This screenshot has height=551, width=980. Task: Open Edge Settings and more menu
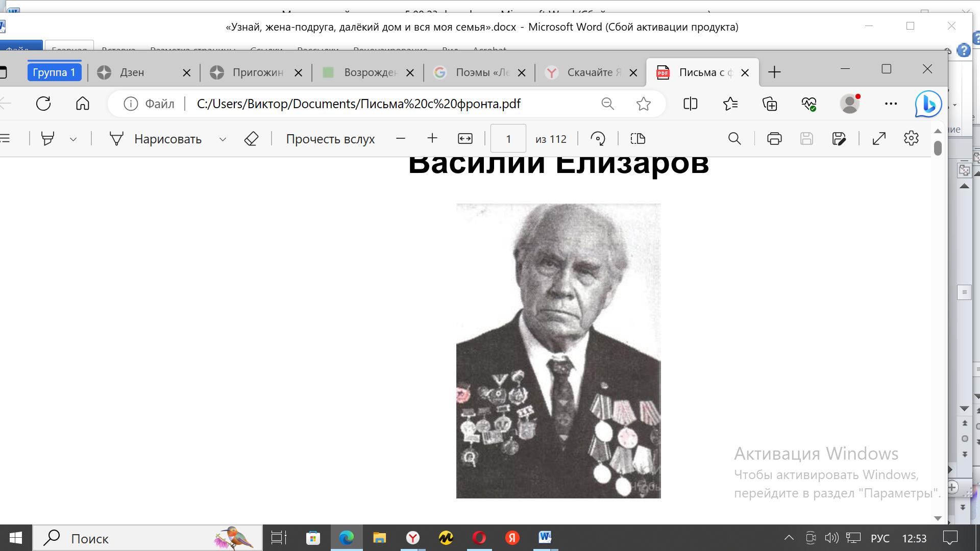point(891,104)
